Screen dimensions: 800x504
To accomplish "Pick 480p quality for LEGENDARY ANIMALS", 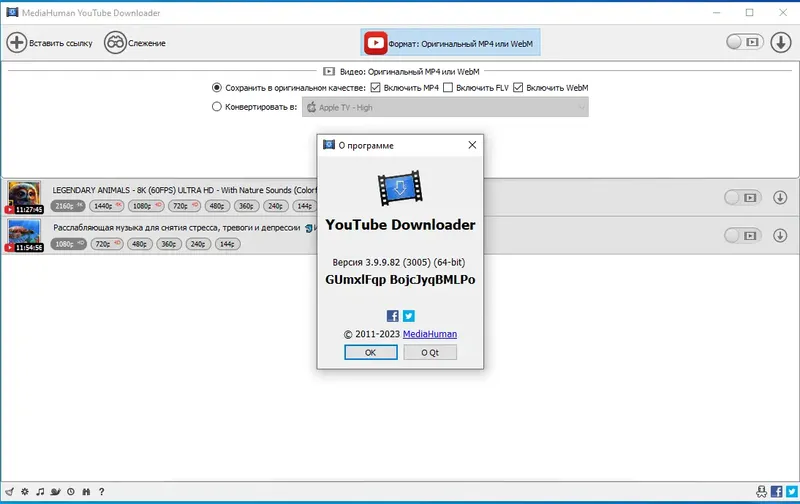I will pyautogui.click(x=217, y=206).
